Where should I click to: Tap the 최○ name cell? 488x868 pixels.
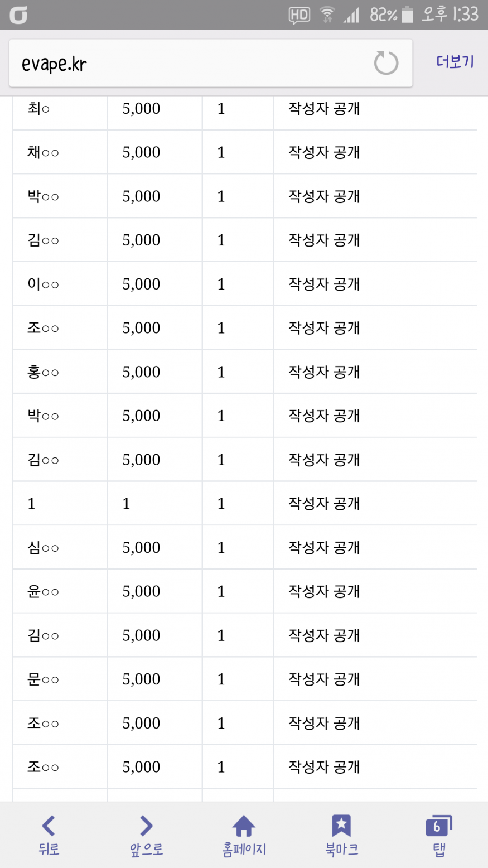pos(38,109)
